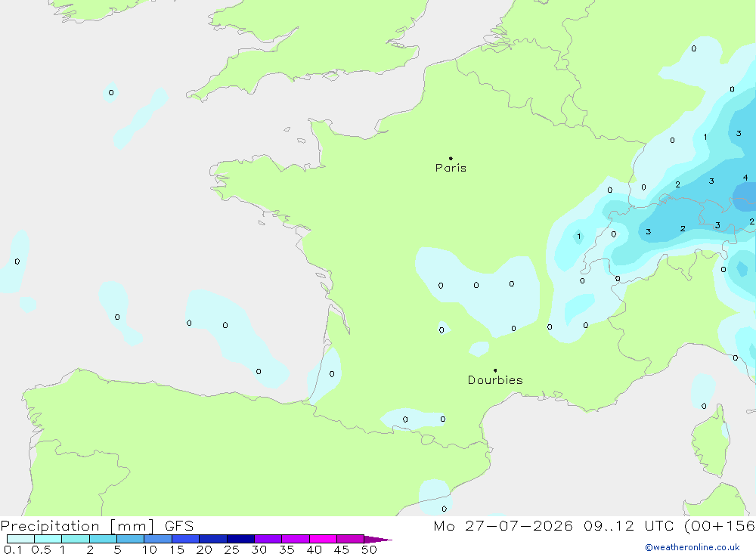This screenshot has height=554, width=756.
Task: Pick the 45–50 mm legend swatch
Action: tap(351, 539)
